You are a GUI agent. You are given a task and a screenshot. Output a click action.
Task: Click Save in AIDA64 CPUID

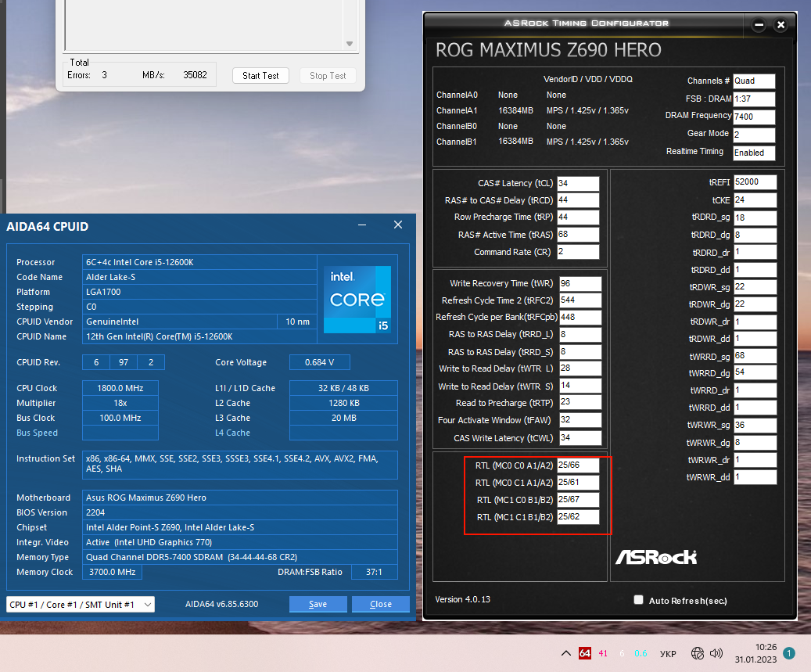(318, 604)
